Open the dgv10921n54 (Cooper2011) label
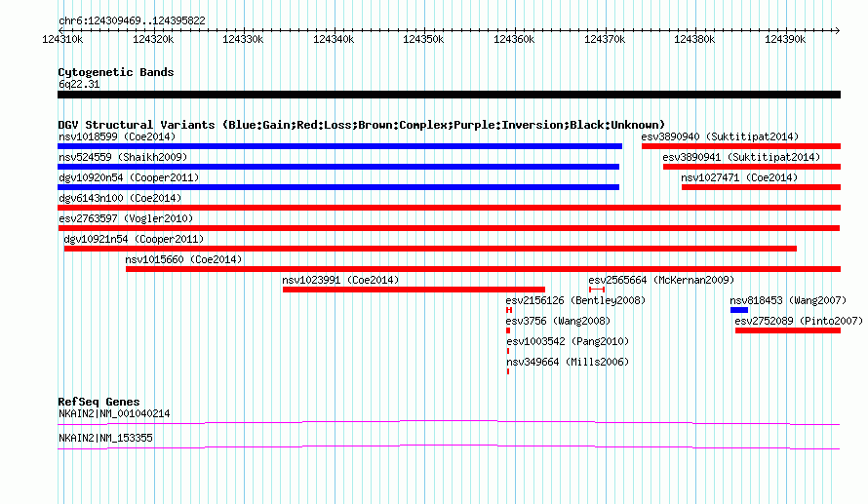The image size is (868, 504). [x=134, y=239]
